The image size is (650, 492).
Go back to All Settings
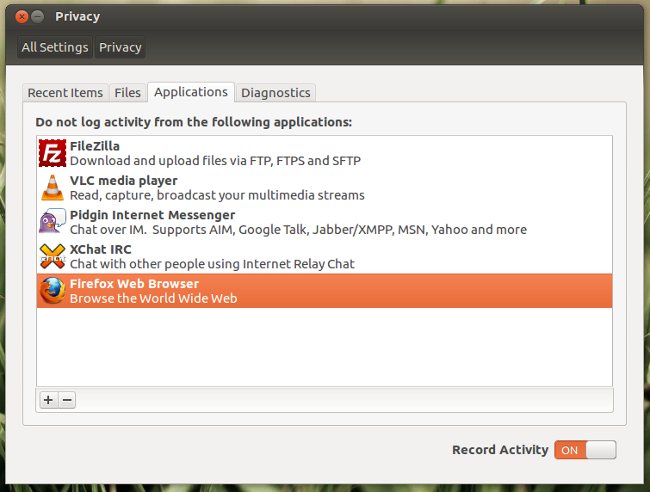click(x=56, y=47)
